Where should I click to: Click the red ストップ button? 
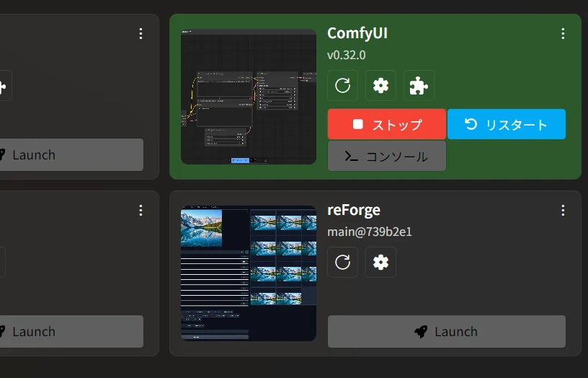coord(387,124)
